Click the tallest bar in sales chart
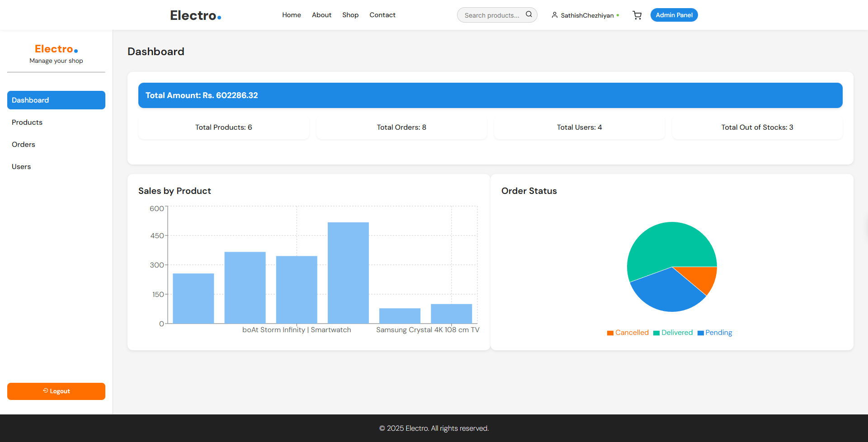This screenshot has height=442, width=868. click(x=348, y=273)
